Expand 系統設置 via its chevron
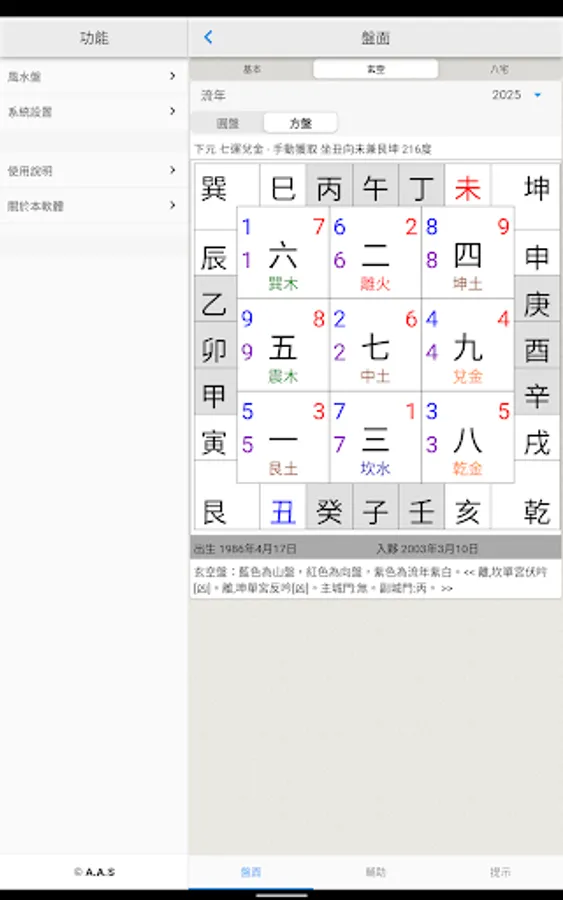Viewport: 563px width, 900px height. tap(172, 111)
